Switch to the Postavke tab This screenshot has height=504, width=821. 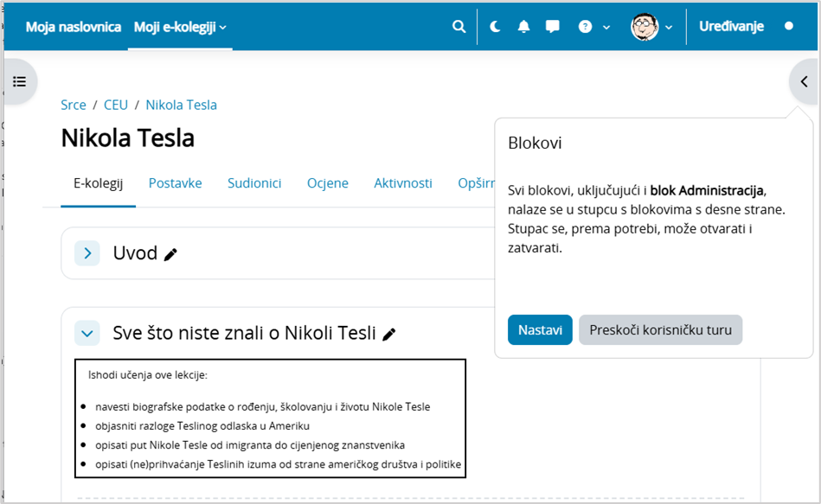175,183
